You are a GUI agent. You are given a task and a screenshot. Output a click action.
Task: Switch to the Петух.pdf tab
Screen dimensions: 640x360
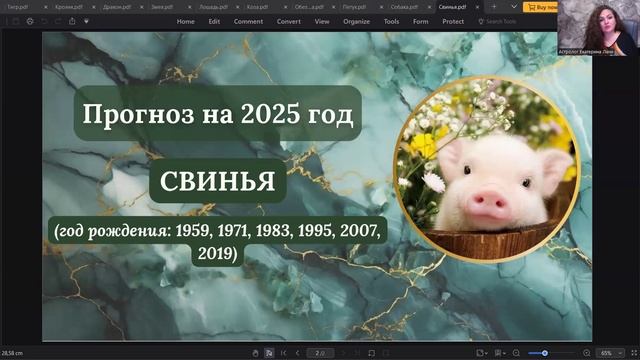[354, 7]
